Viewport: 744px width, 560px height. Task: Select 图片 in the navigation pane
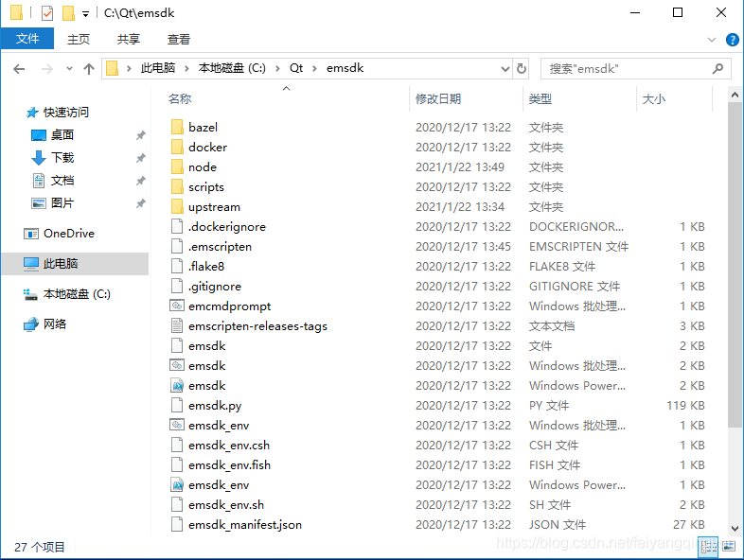pyautogui.click(x=62, y=203)
